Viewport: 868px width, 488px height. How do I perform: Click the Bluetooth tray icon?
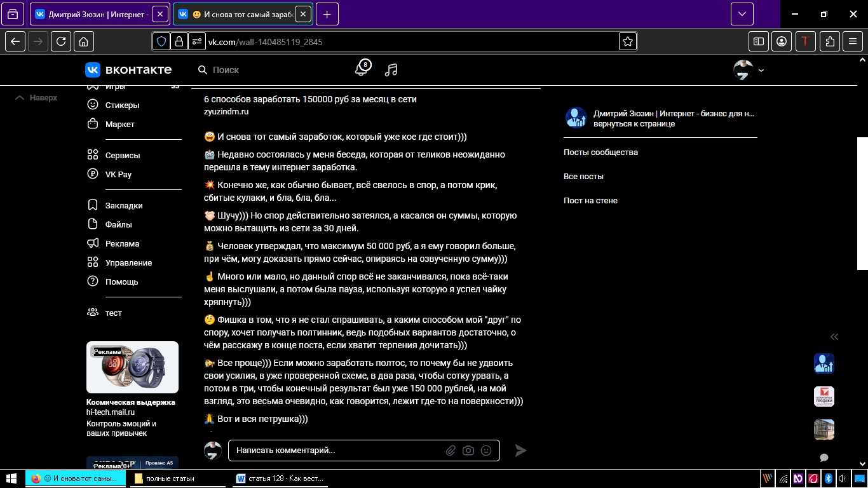click(828, 478)
